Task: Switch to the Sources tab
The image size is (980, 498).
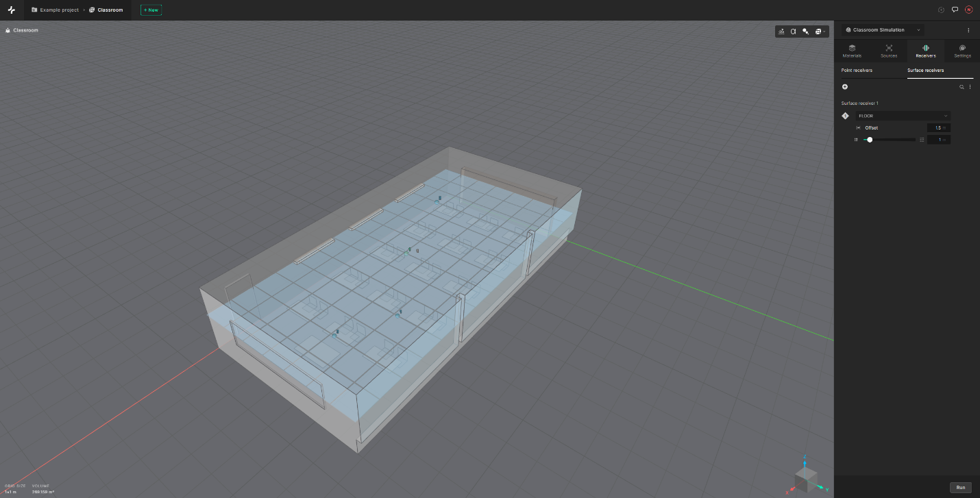Action: click(889, 51)
